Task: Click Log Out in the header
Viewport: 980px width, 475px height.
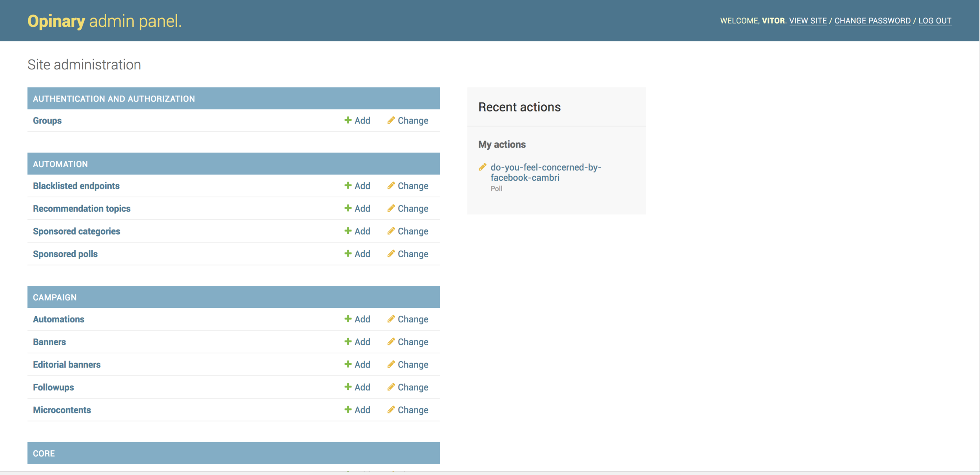Action: click(x=935, y=21)
